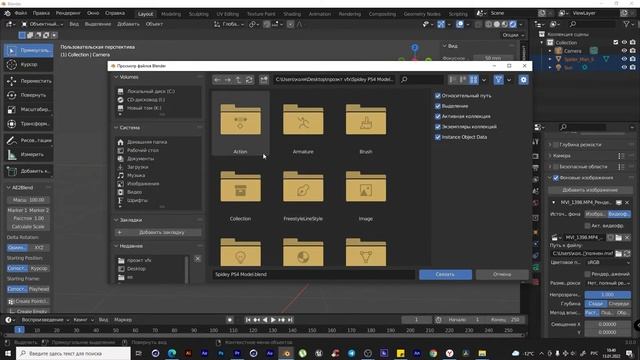
Task: Enable depth of field checkbox
Action: 556,145
